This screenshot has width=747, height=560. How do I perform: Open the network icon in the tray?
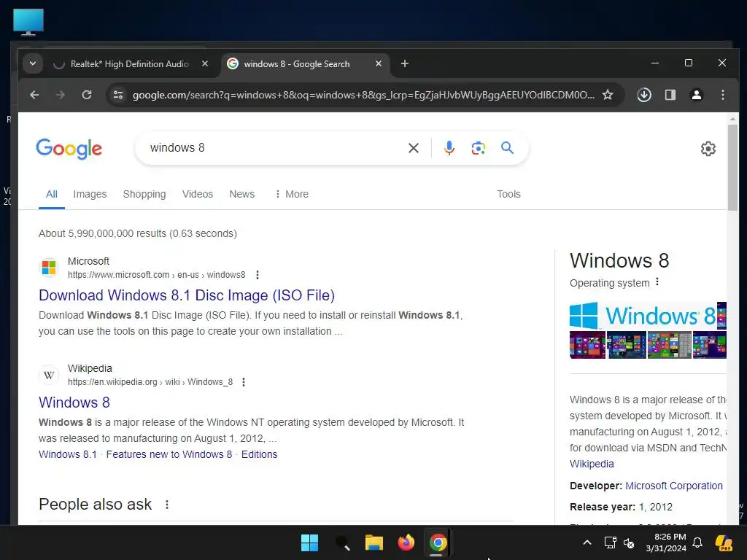[611, 542]
